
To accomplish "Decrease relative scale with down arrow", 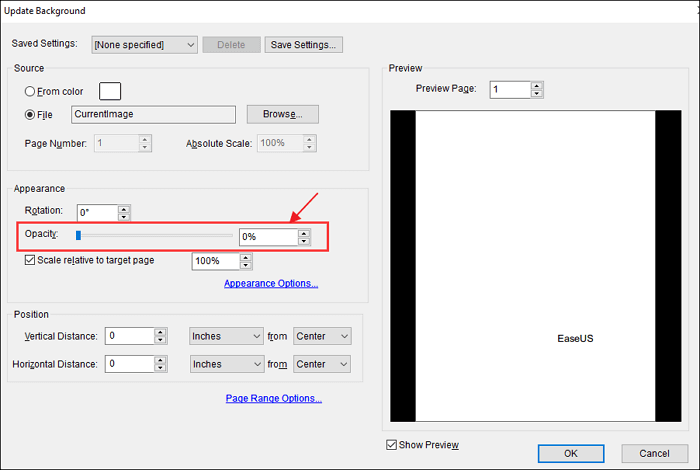I will (x=246, y=265).
